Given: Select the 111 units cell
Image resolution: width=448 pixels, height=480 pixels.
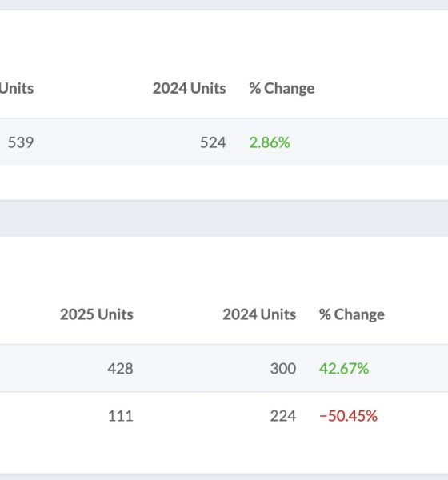Looking at the screenshot, I should pyautogui.click(x=121, y=416).
